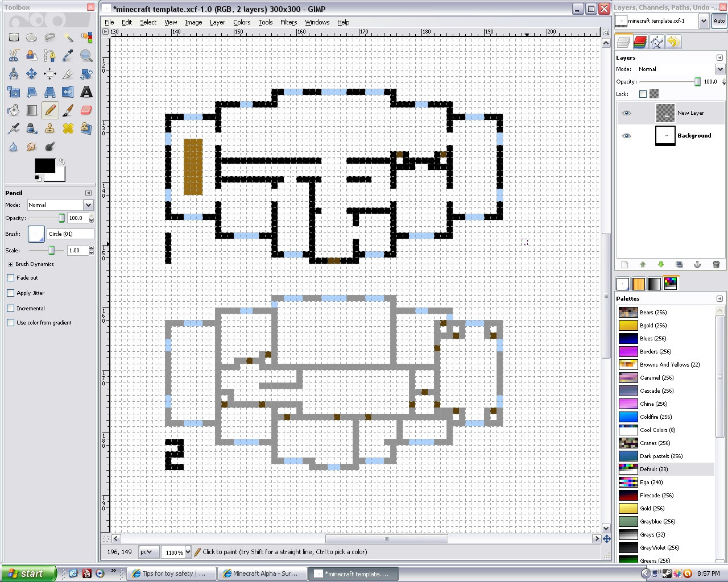Click the black foreground color swatch
Screen dimensions: 728x582
tap(45, 166)
